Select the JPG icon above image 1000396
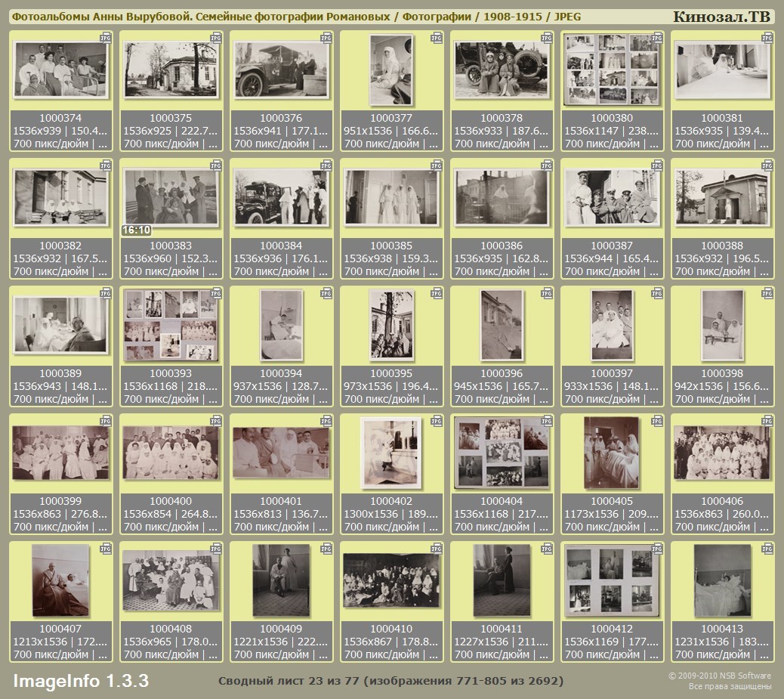Image resolution: width=784 pixels, height=699 pixels. pos(547,293)
